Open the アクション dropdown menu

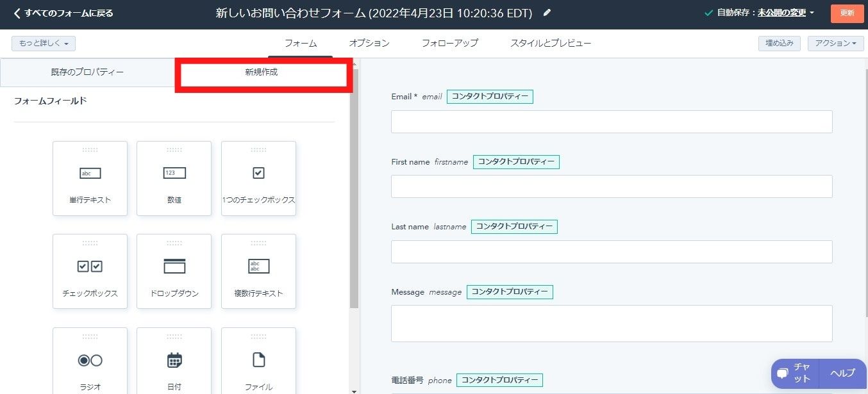click(835, 44)
